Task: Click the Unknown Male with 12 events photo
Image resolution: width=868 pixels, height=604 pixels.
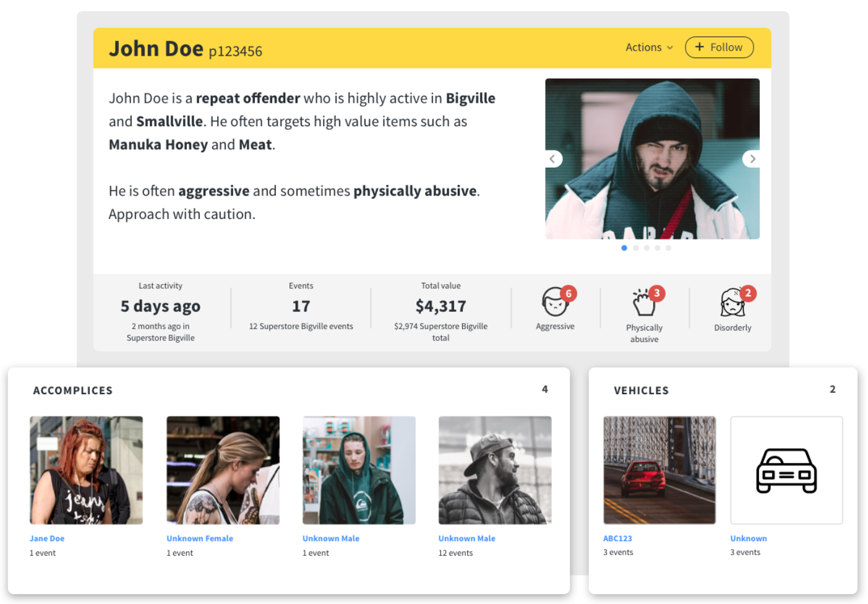Action: tap(495, 470)
